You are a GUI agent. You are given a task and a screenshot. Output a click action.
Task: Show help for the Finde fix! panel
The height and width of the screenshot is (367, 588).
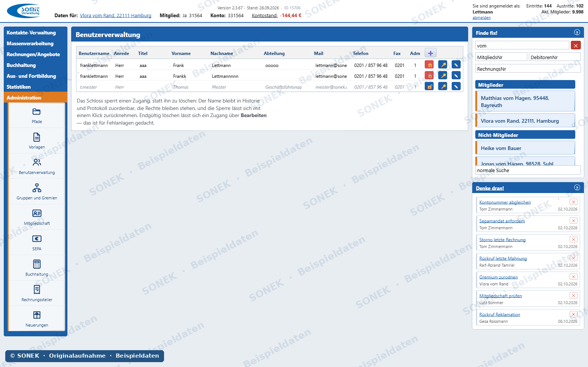577,33
